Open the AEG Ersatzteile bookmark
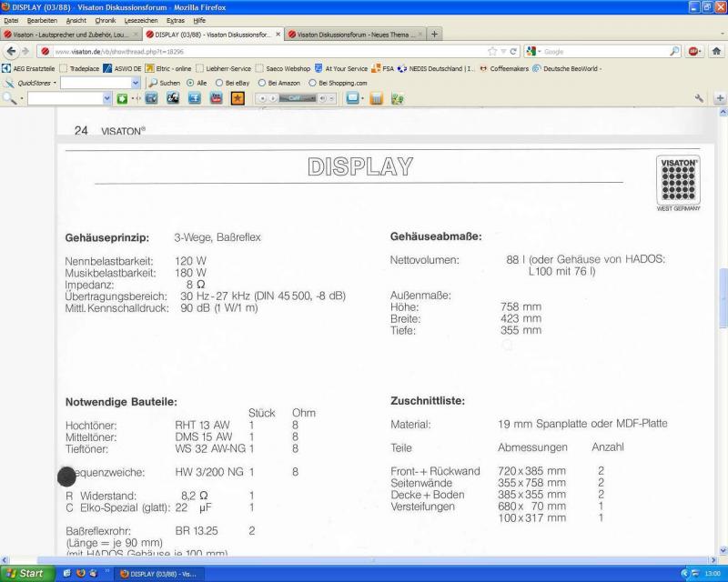This screenshot has width=728, height=582. pos(28,69)
